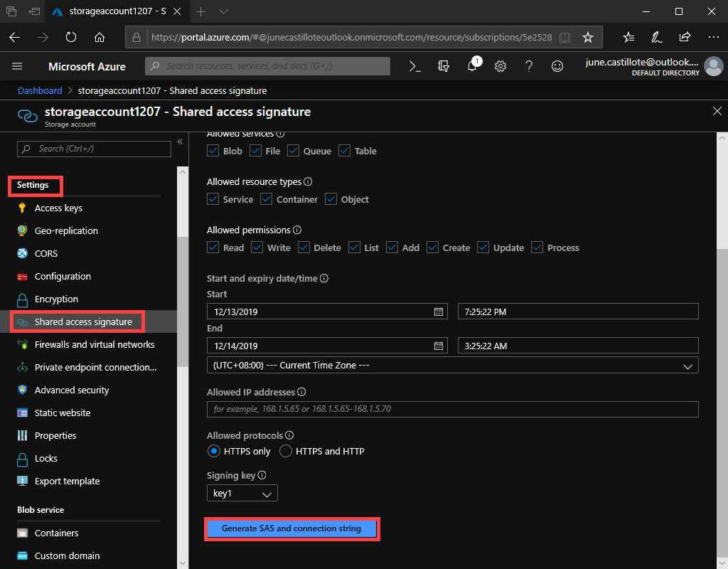The height and width of the screenshot is (569, 728).
Task: Open Export template menu item
Action: [x=67, y=482]
